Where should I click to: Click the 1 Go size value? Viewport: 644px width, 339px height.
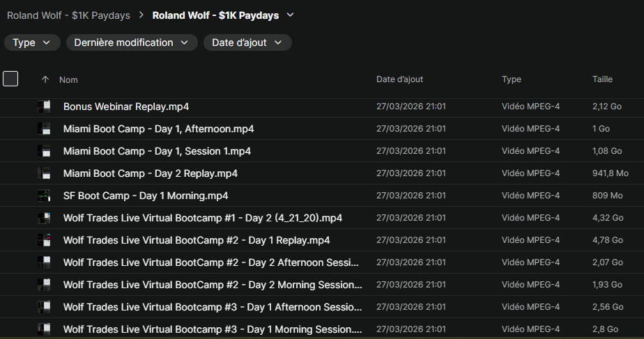pyautogui.click(x=601, y=129)
